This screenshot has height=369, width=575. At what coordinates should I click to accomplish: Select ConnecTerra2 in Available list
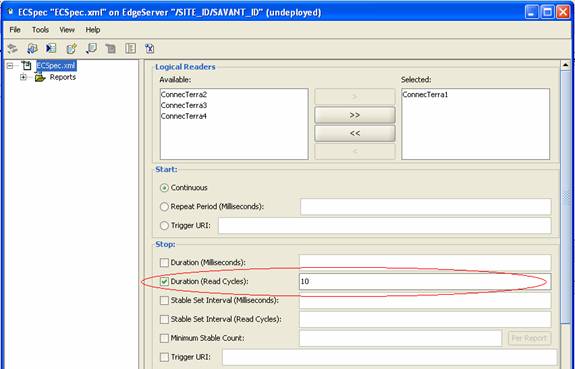point(184,95)
